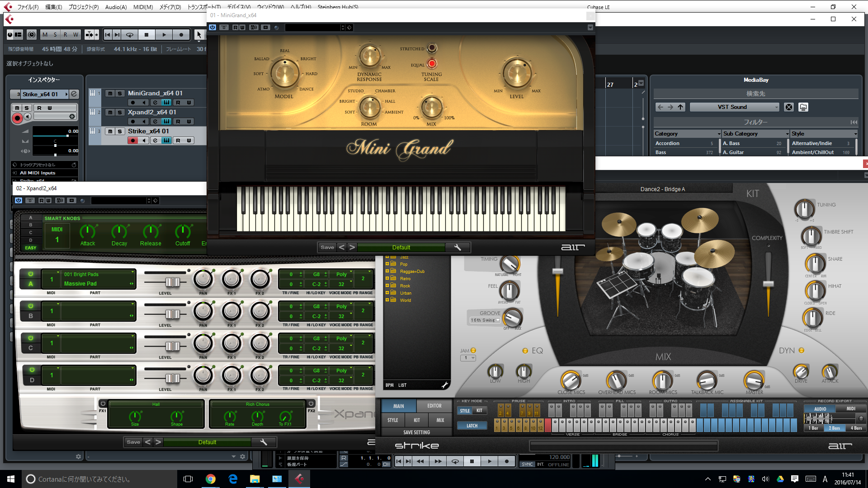Edit channel settings of the MiniGrand_x64 01 track
Image resolution: width=868 pixels, height=488 pixels.
(155, 103)
